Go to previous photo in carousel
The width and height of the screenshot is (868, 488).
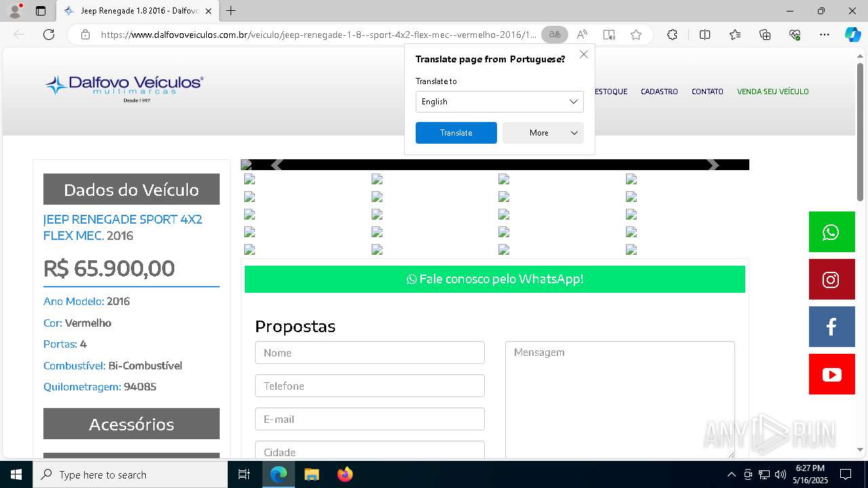coord(276,165)
